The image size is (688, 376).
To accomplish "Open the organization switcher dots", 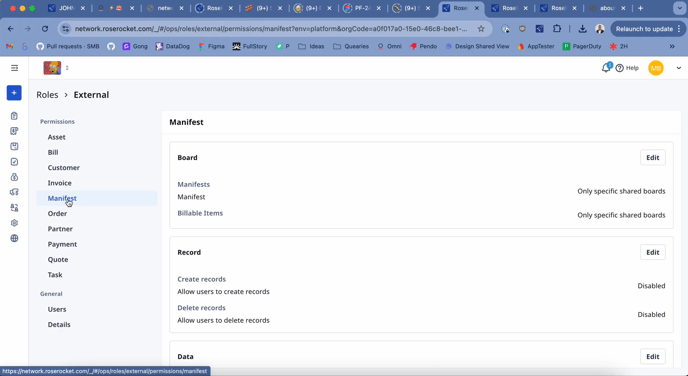I will coord(67,68).
